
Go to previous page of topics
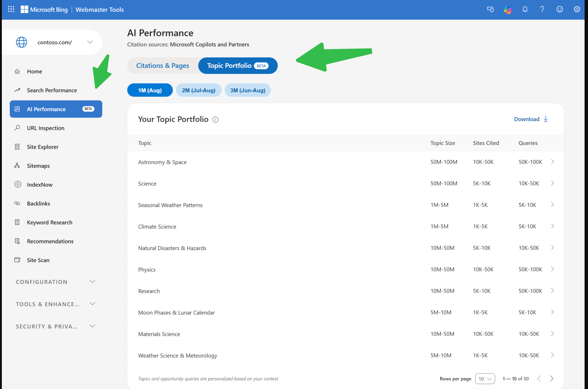(x=539, y=379)
